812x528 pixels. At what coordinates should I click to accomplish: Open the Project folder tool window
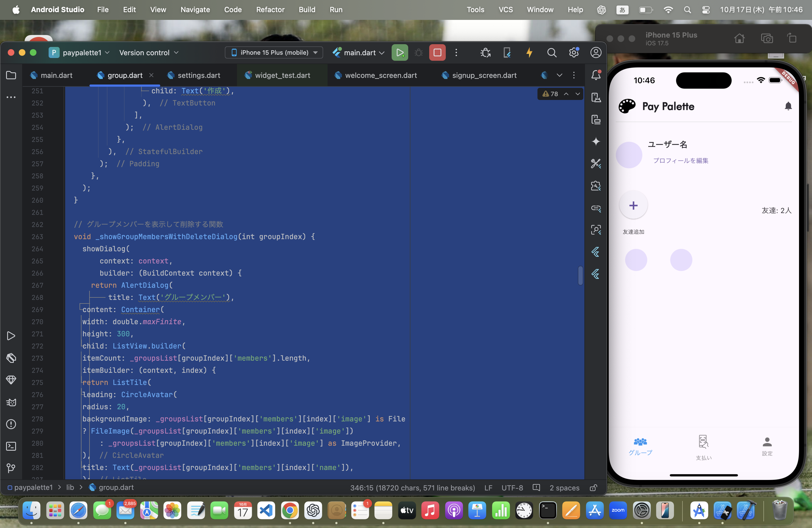[x=11, y=75]
